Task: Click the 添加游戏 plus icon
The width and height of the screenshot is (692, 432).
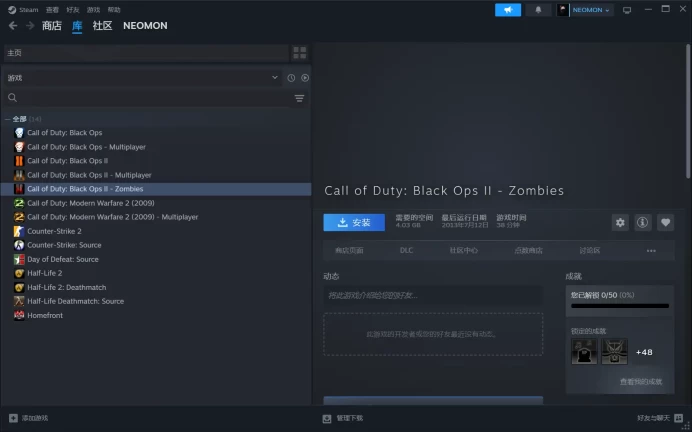Action: pos(13,418)
